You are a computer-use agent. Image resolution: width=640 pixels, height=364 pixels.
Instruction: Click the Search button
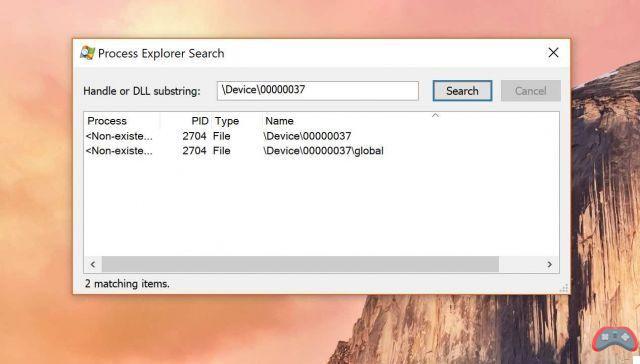[x=462, y=91]
